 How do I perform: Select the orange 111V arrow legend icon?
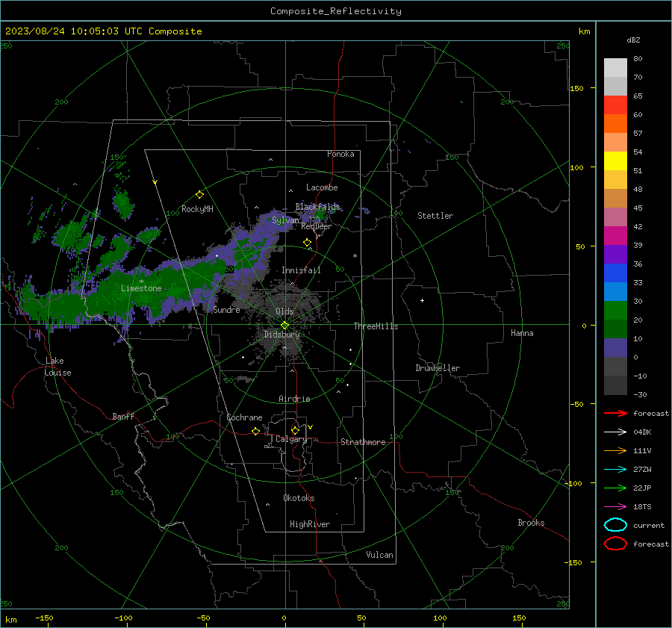pyautogui.click(x=615, y=450)
